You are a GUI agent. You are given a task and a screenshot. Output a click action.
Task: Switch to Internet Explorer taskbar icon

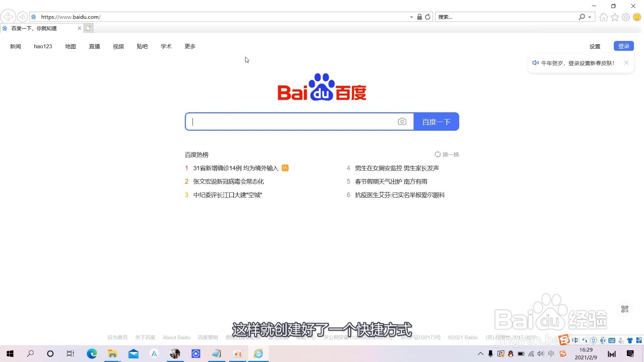(258, 354)
